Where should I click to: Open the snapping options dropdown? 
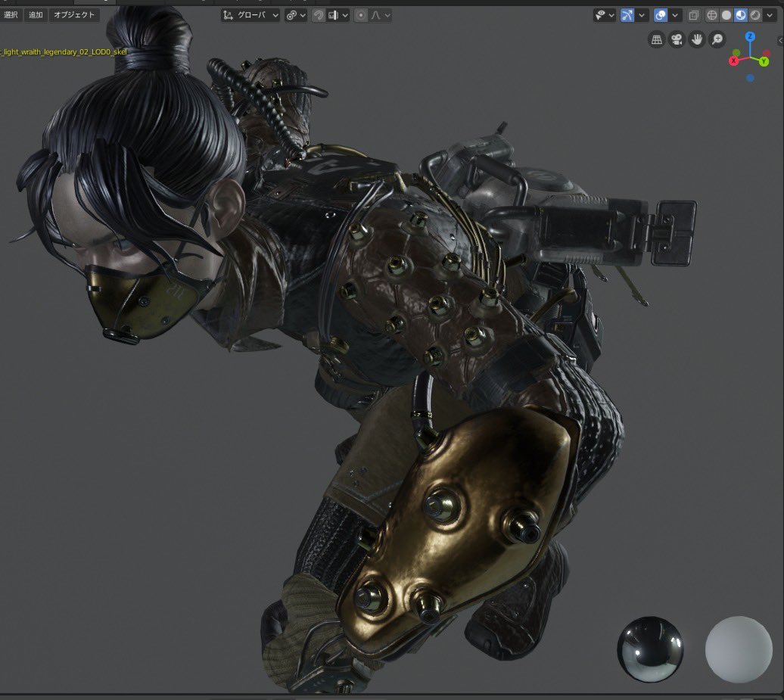[338, 15]
